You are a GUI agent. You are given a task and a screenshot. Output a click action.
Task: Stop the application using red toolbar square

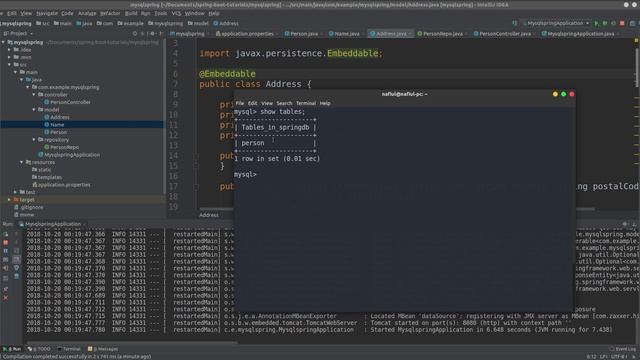point(622,24)
